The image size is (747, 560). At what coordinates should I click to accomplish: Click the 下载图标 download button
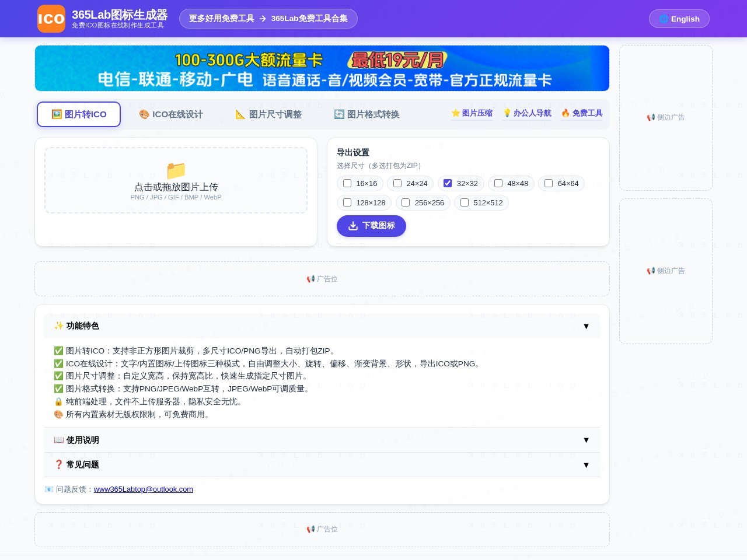371,226
